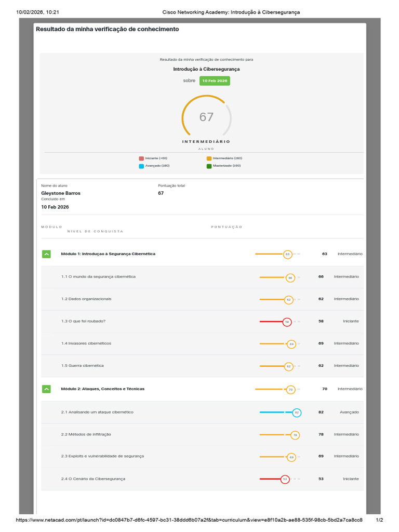Click the red Iniciante legend swatch
399x532 pixels.
[141, 158]
